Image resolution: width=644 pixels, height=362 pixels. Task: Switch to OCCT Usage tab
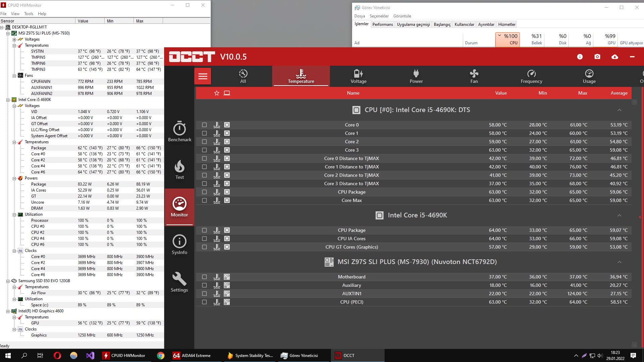589,76
